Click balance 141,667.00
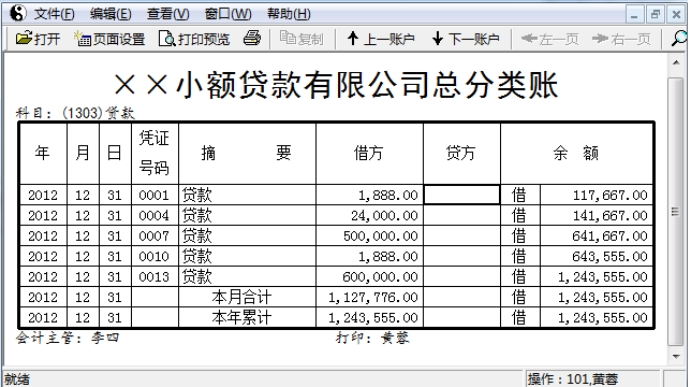Viewport: 692px width, 387px height. [x=610, y=216]
